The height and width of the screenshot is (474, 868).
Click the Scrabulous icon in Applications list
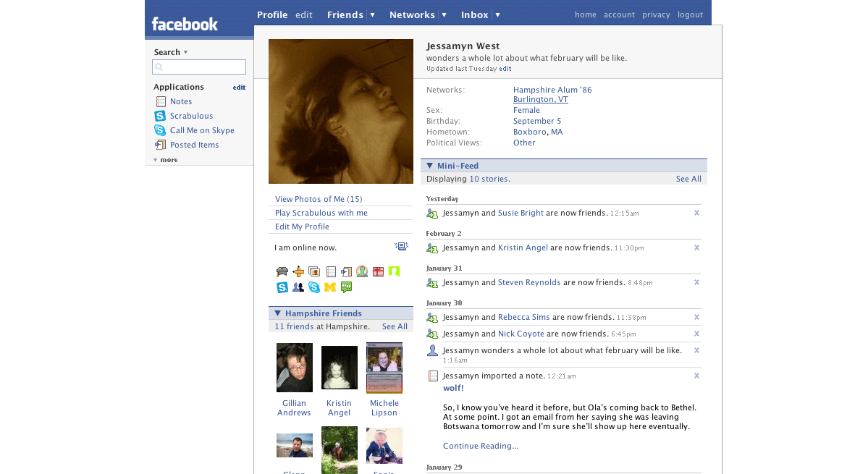(160, 116)
